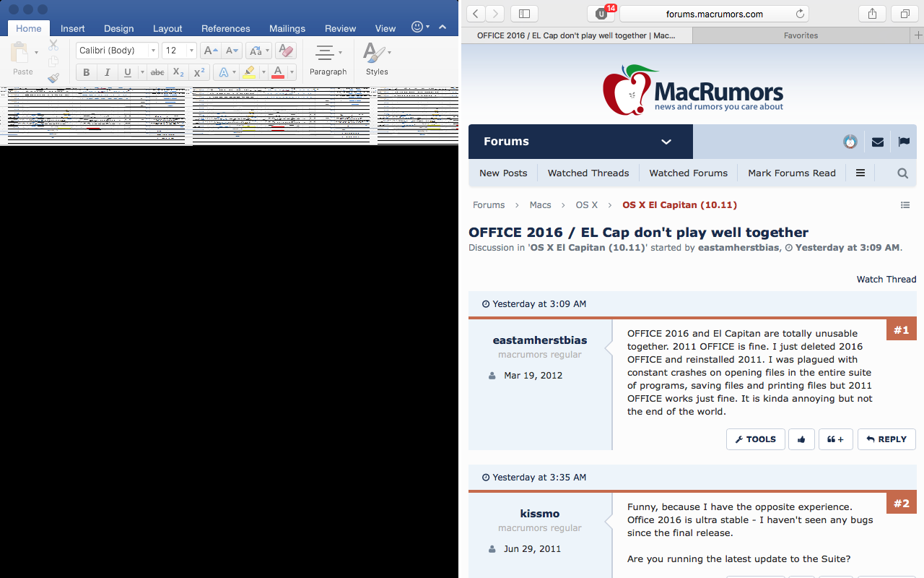Click the uBlock extension icon with badge 14
The image size is (924, 578).
click(601, 14)
